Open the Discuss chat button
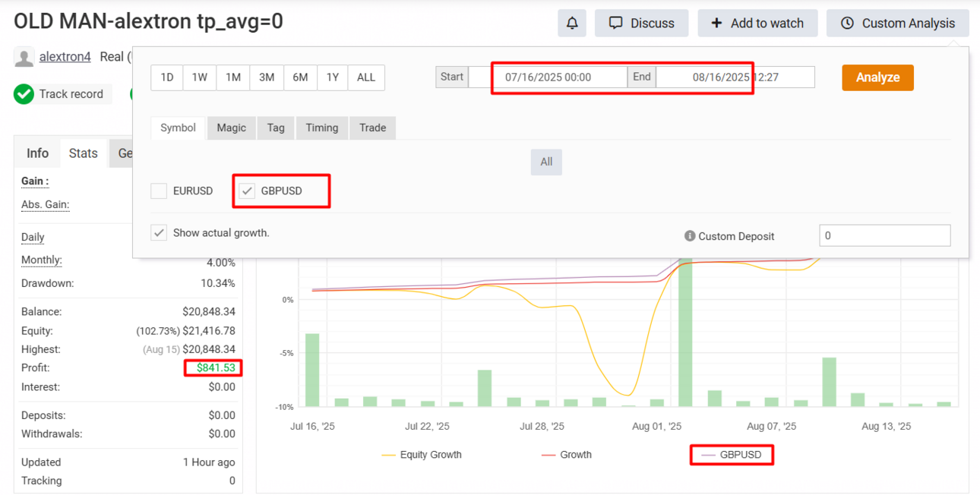The image size is (980, 495). 641,24
